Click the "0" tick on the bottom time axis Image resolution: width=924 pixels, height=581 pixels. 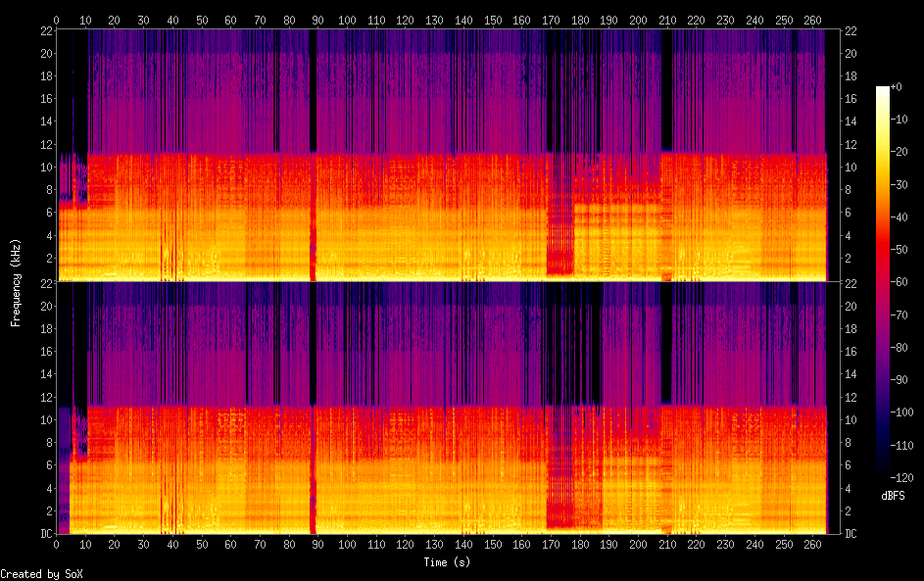coord(57,544)
